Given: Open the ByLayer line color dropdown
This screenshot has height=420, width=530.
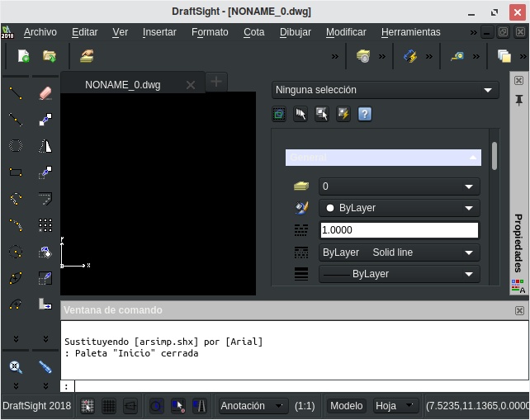Looking at the screenshot, I should [400, 208].
